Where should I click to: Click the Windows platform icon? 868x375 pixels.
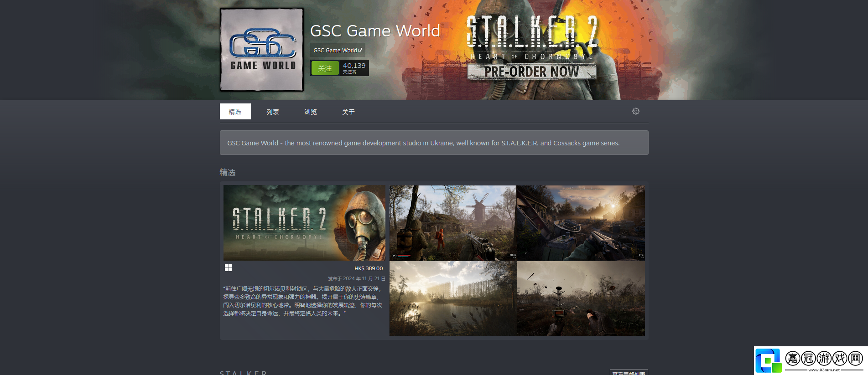pos(228,268)
